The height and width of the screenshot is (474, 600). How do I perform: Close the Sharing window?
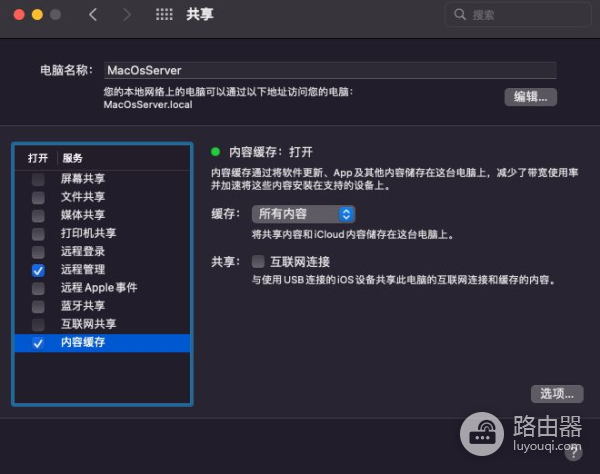tap(19, 15)
